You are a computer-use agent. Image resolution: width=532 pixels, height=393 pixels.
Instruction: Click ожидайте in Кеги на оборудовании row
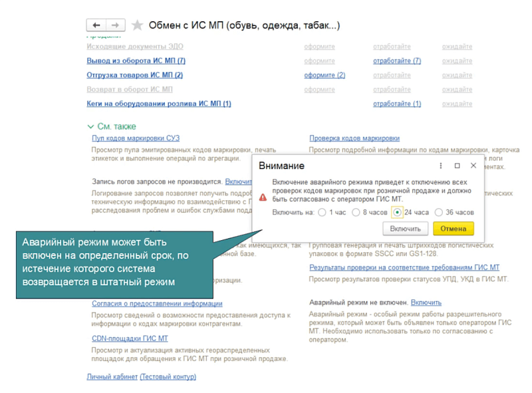coord(457,104)
